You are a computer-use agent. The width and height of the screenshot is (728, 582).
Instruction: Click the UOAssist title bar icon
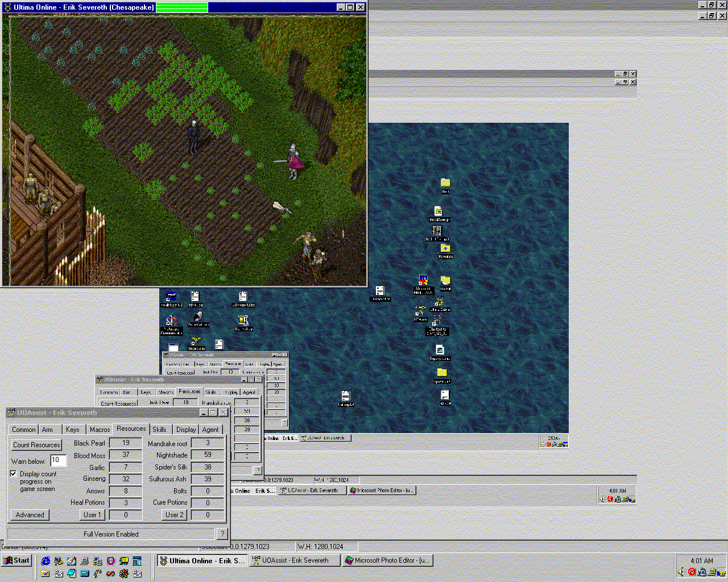[x=11, y=413]
